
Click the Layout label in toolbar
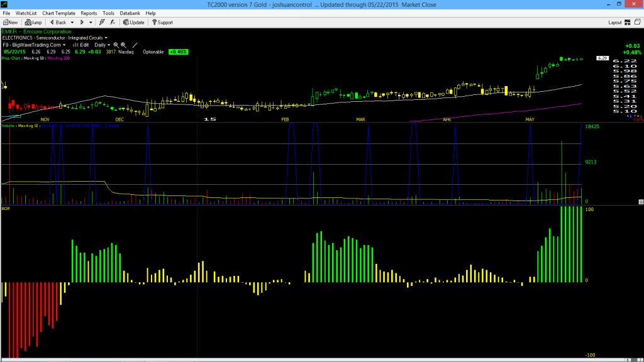[x=615, y=23]
